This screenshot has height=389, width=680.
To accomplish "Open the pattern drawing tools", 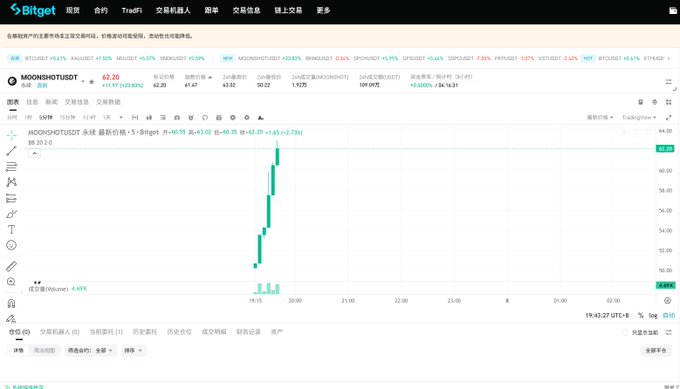I will coord(11,182).
